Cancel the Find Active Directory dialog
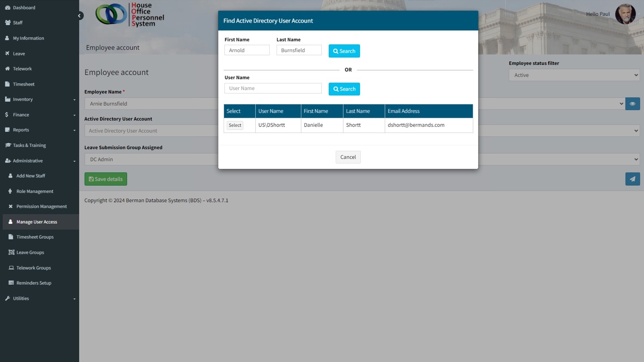 coord(348,157)
